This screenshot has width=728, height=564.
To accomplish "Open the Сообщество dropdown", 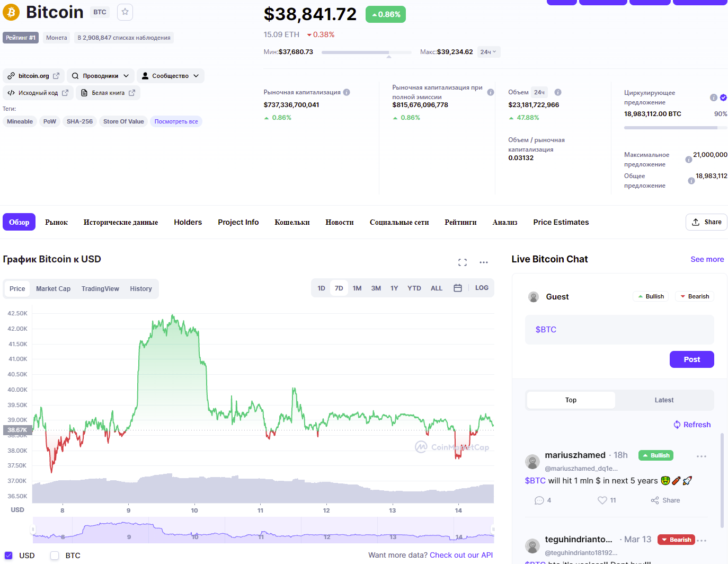I will (170, 76).
